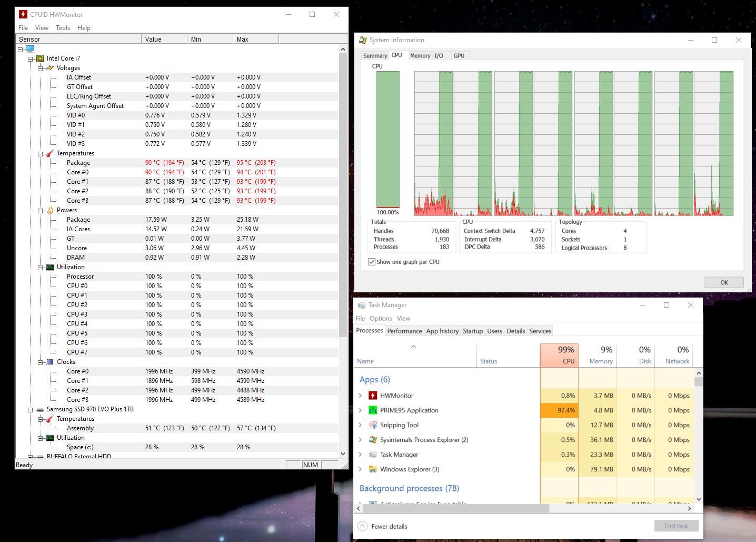
Task: Uncheck Show one graph per CPU
Action: pos(372,262)
